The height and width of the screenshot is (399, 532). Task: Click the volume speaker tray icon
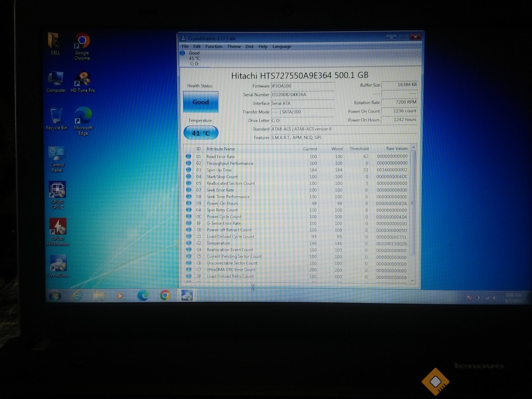[x=495, y=298]
